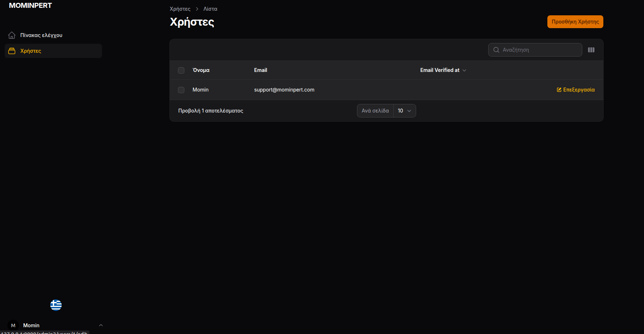The width and height of the screenshot is (644, 334).
Task: Check the select-all checkbox in table header
Action: [x=181, y=70]
